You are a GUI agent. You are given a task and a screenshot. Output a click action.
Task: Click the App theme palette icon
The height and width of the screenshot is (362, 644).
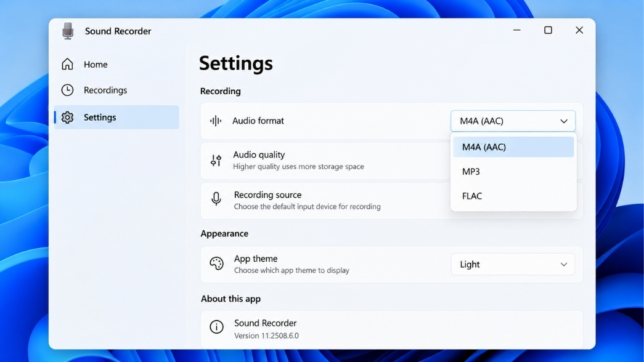click(216, 263)
